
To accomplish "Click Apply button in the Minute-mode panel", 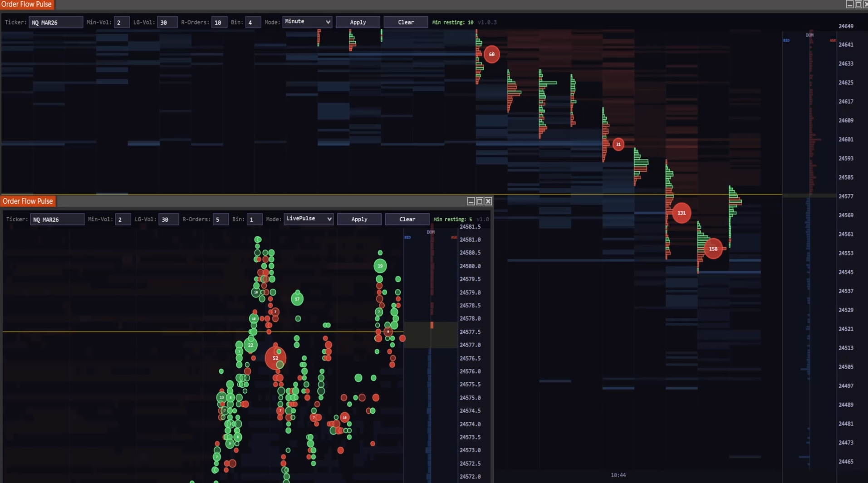I will click(358, 22).
